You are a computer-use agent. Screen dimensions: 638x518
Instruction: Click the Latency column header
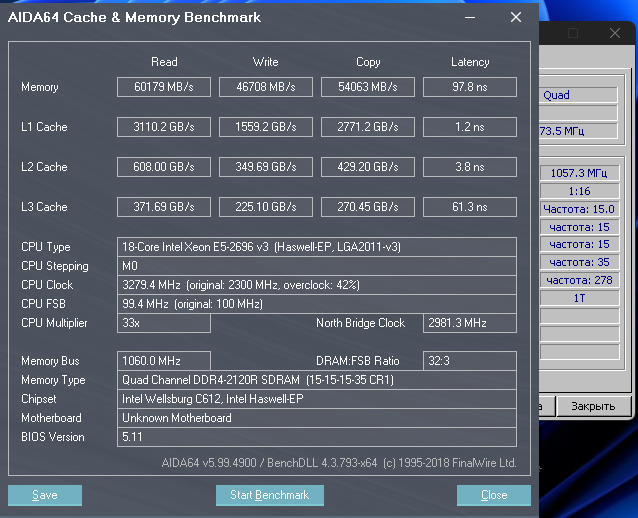pos(470,62)
